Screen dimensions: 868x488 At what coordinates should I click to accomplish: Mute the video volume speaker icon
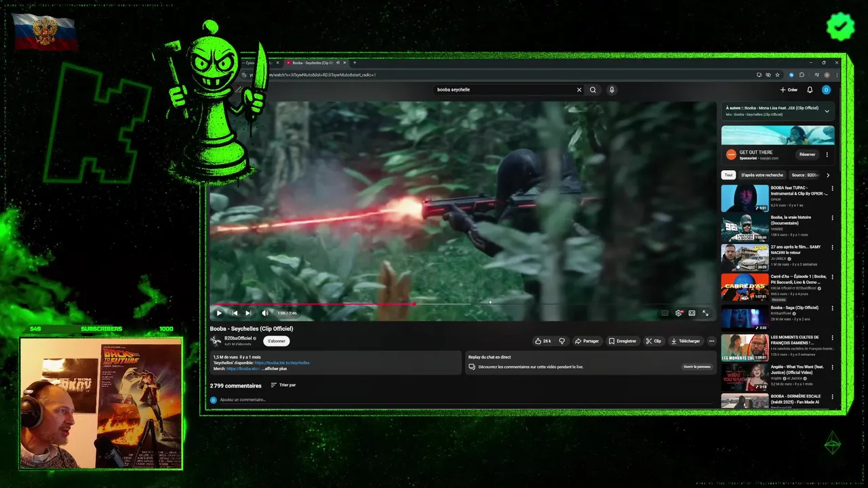[265, 313]
